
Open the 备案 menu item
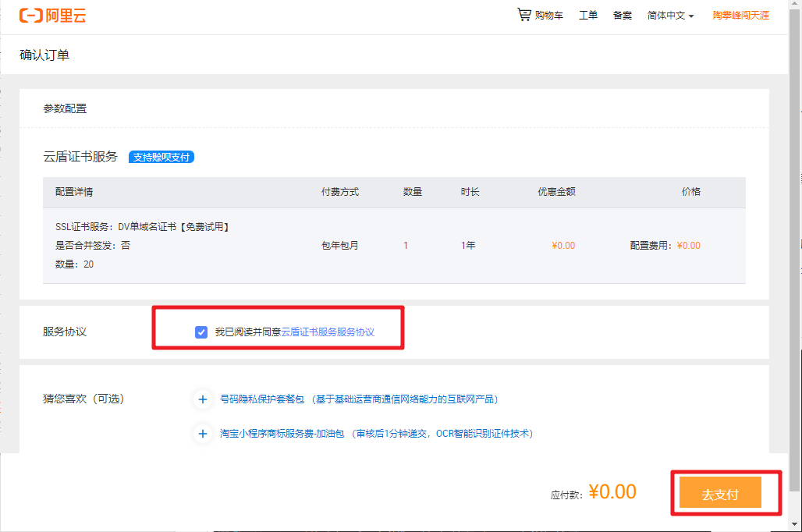coord(623,16)
